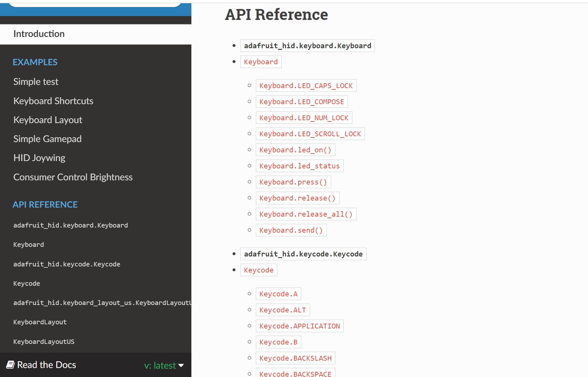Open Consumer Control Brightness example
Image resolution: width=588 pixels, height=377 pixels.
pos(73,177)
